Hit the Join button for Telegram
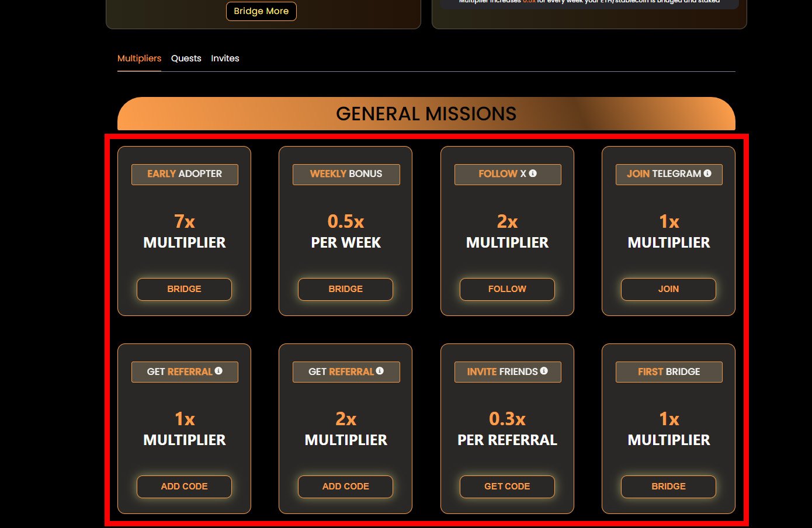The width and height of the screenshot is (812, 528). click(x=668, y=289)
